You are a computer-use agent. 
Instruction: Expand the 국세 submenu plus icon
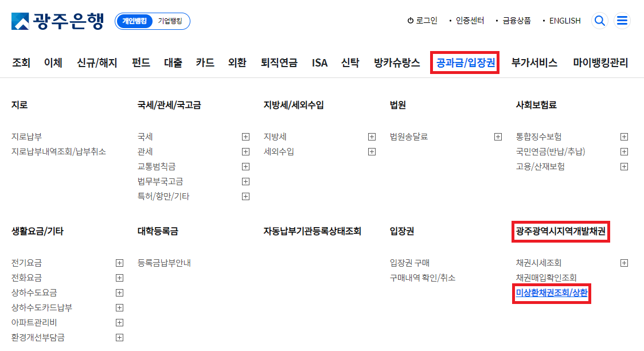[245, 136]
